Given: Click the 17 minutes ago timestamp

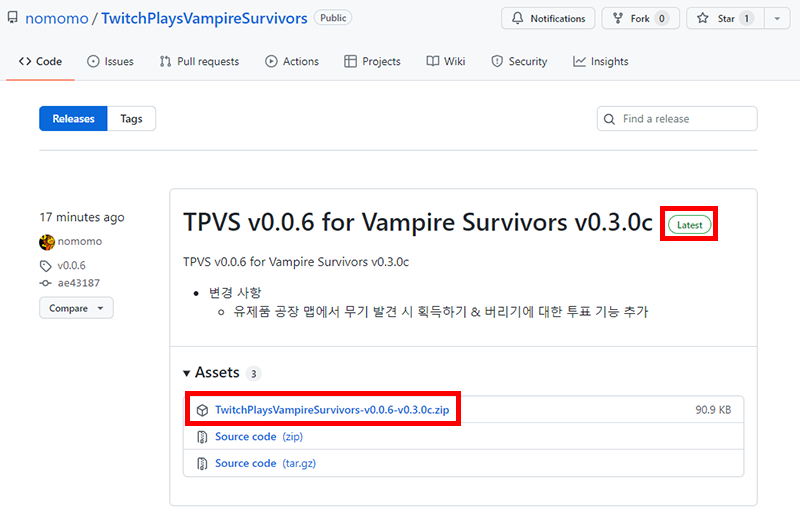Looking at the screenshot, I should click(82, 217).
